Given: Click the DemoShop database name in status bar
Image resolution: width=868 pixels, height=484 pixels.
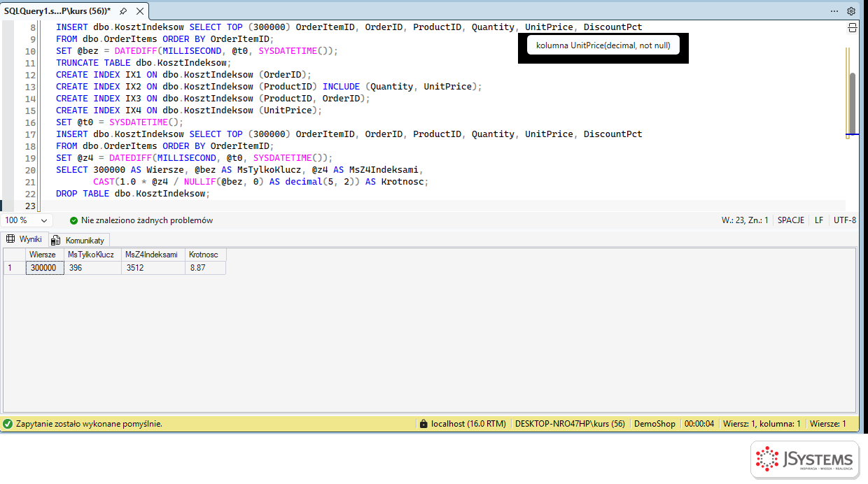Looking at the screenshot, I should pyautogui.click(x=654, y=424).
